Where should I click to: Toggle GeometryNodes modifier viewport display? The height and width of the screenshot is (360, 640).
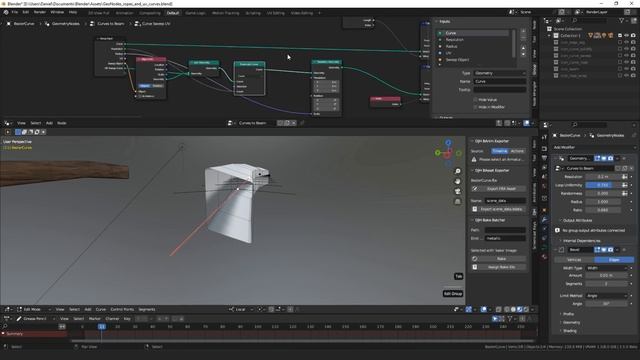click(604, 158)
